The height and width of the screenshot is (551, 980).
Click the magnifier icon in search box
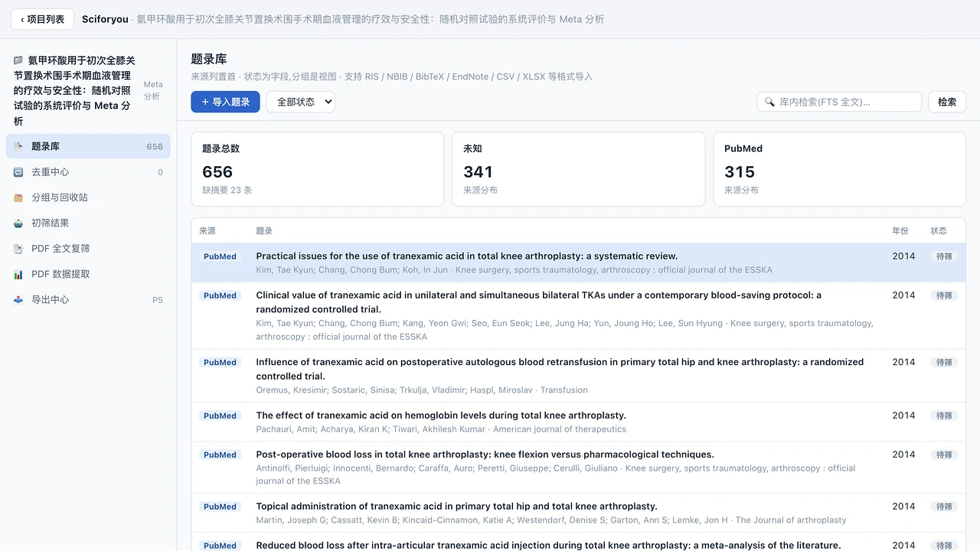pos(769,102)
